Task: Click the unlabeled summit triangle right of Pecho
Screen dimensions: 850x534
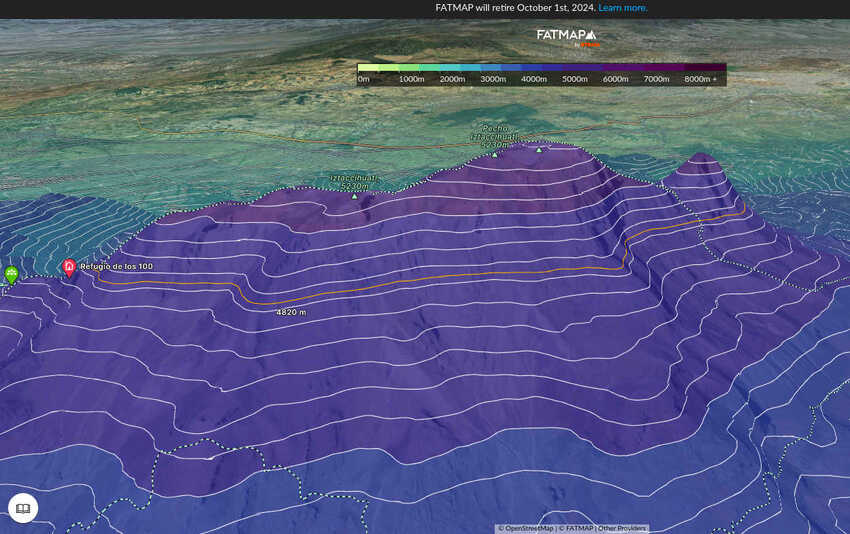Action: click(x=539, y=150)
